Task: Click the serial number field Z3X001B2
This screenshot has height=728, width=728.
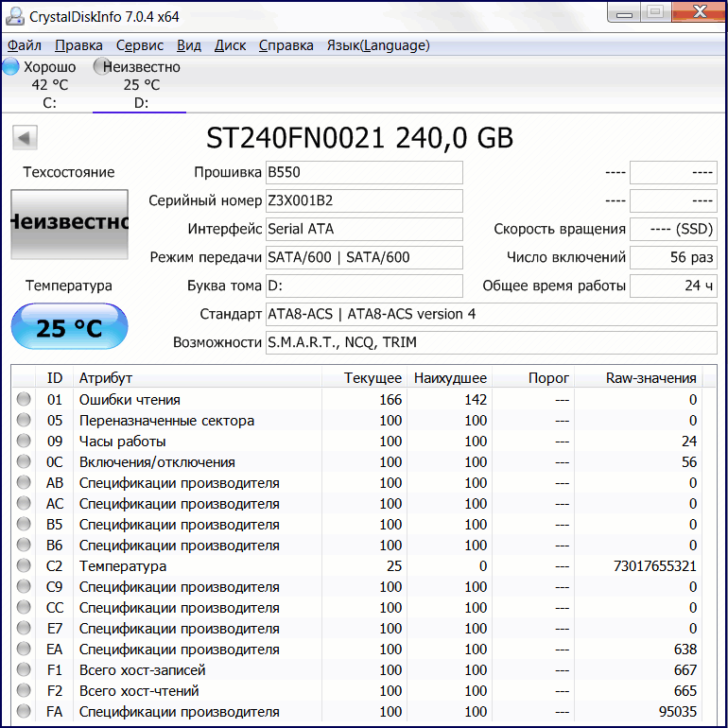Action: (364, 201)
